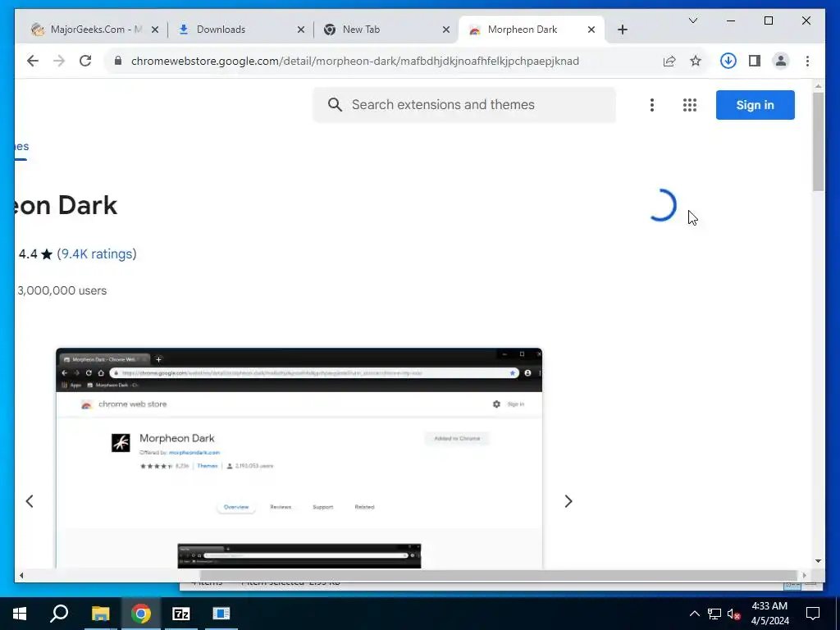Show next screenshot in carousel
Image resolution: width=840 pixels, height=630 pixels.
point(568,501)
